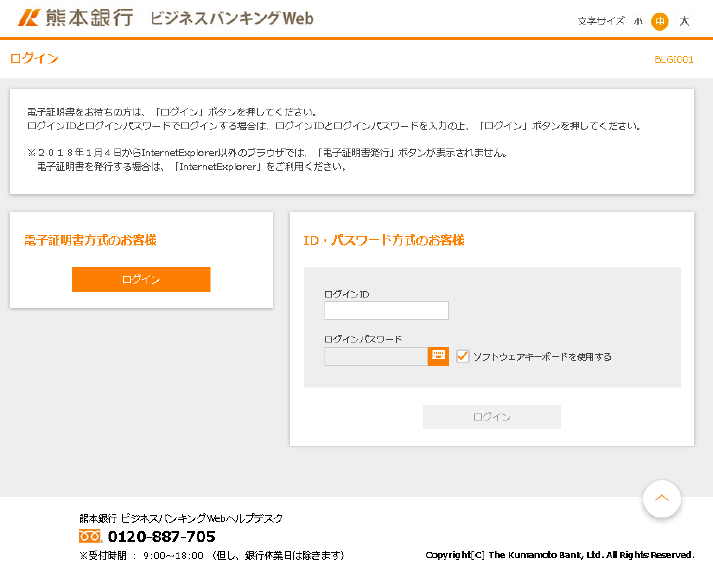Toggle the software keyboard checkbox

pyautogui.click(x=462, y=356)
